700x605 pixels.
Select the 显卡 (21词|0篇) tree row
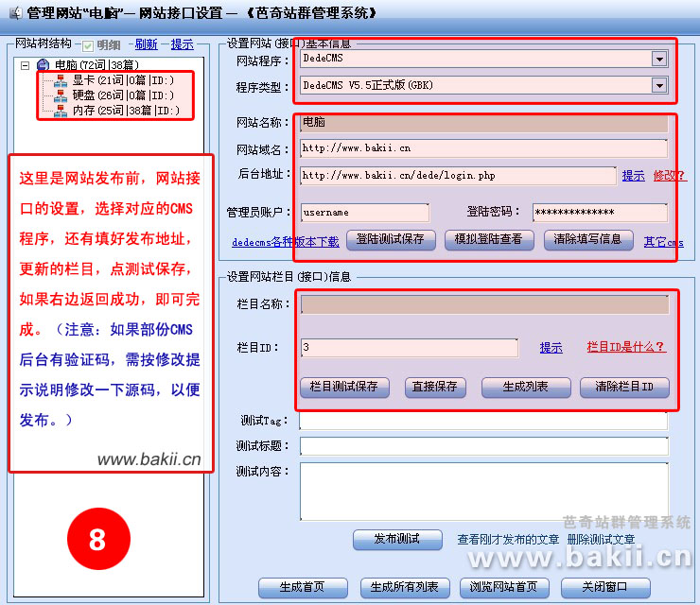123,80
